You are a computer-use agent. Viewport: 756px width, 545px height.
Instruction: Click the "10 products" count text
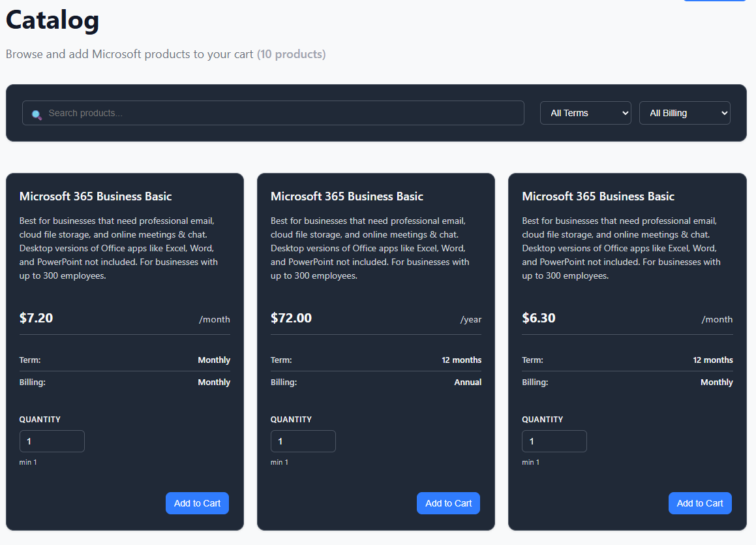tap(291, 54)
